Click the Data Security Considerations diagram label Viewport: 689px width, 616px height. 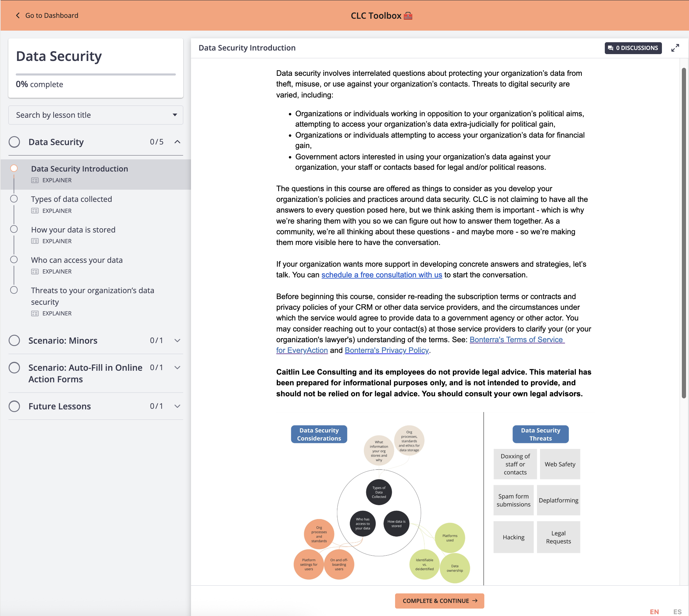coord(319,434)
